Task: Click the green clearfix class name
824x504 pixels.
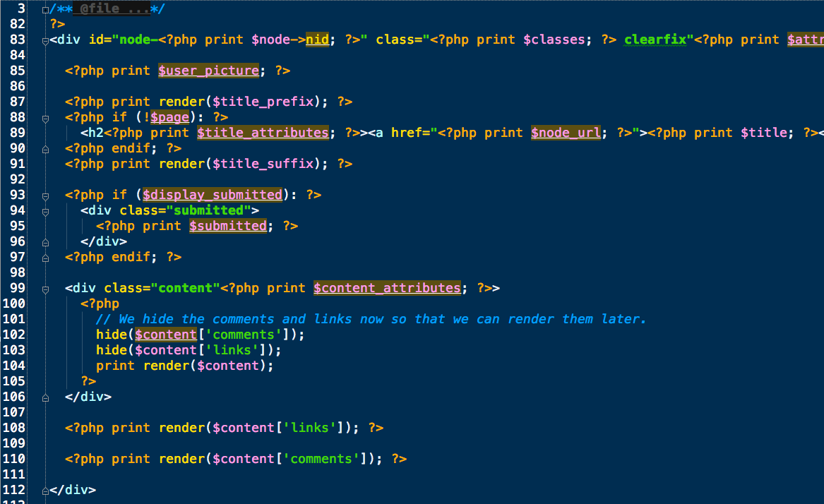Action: 655,40
